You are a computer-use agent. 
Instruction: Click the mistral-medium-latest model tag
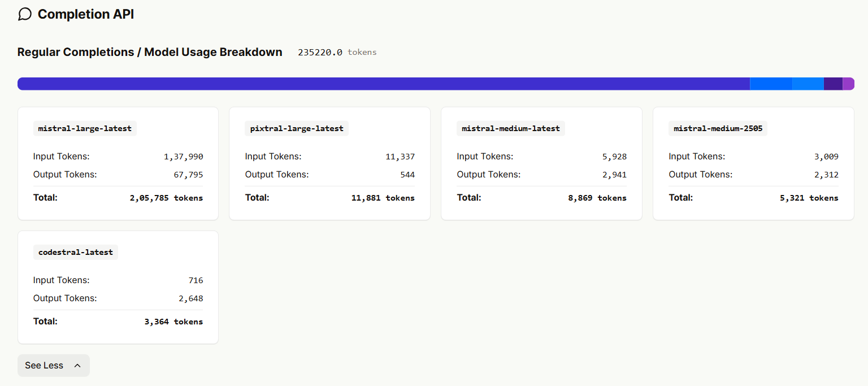(511, 128)
